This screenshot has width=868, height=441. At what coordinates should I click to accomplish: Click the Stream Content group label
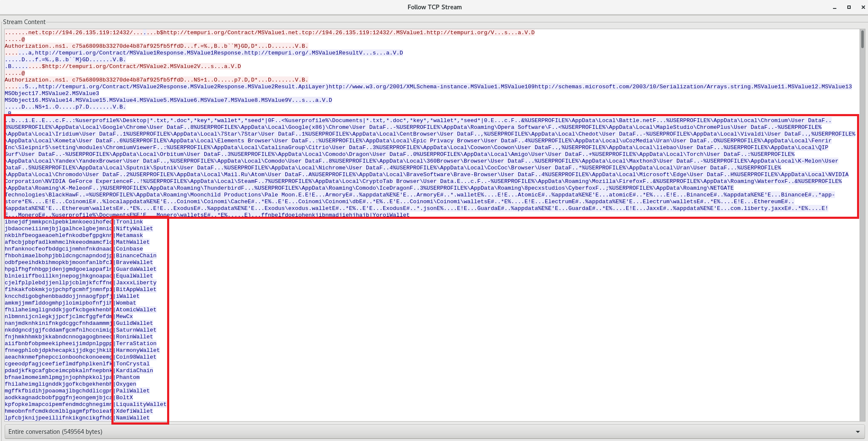click(24, 22)
